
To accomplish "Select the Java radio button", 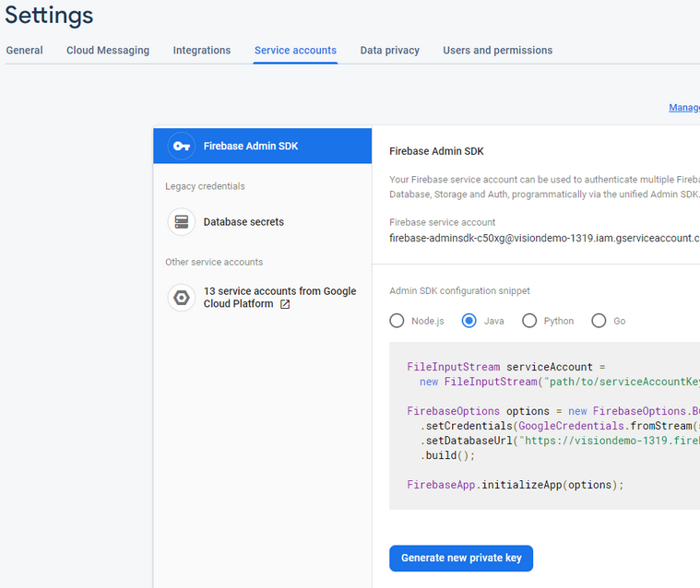I will (469, 321).
